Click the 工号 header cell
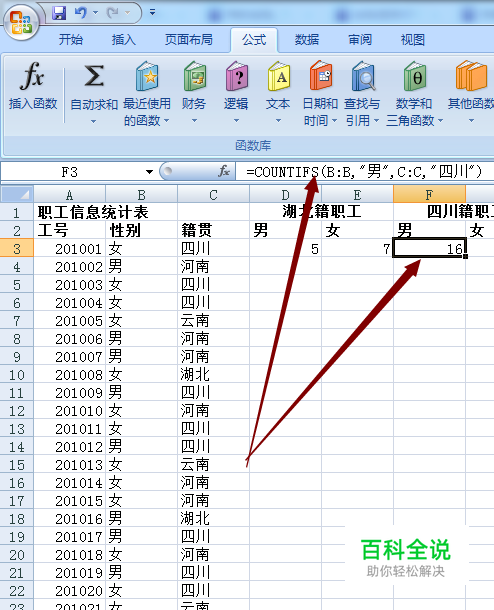494x610 pixels. coord(69,230)
